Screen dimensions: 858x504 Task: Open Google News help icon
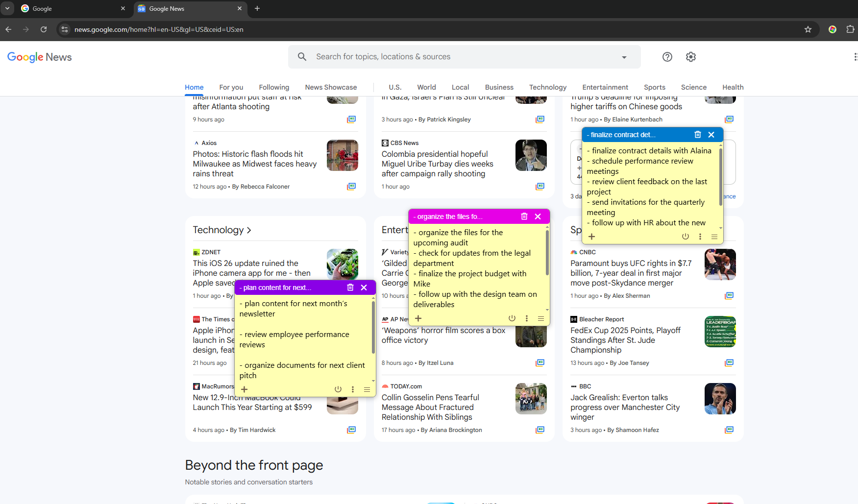(667, 57)
